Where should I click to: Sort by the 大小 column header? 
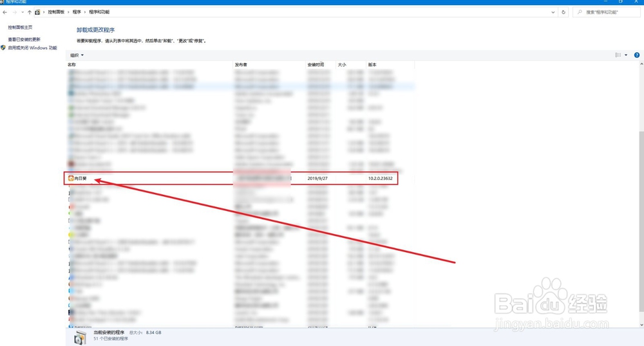[x=351, y=65]
